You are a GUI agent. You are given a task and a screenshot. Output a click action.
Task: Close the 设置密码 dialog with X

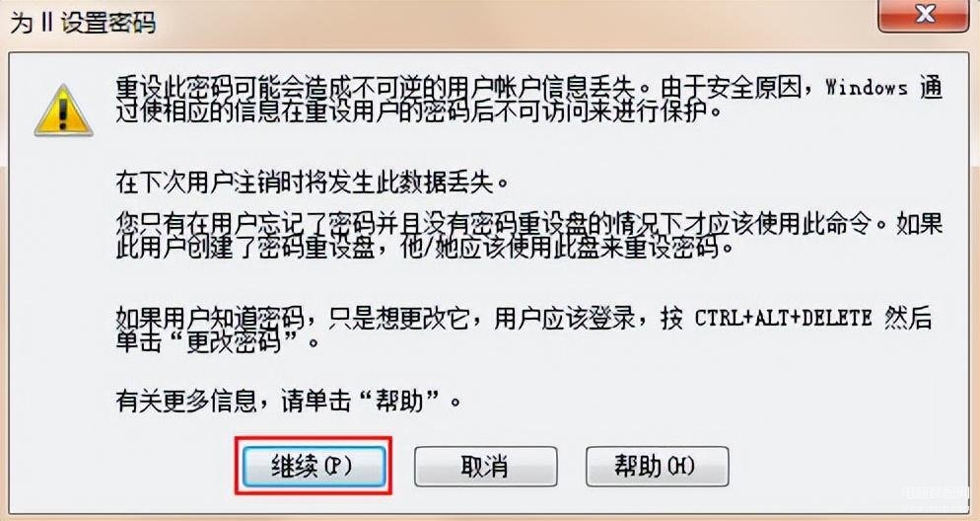point(924,15)
